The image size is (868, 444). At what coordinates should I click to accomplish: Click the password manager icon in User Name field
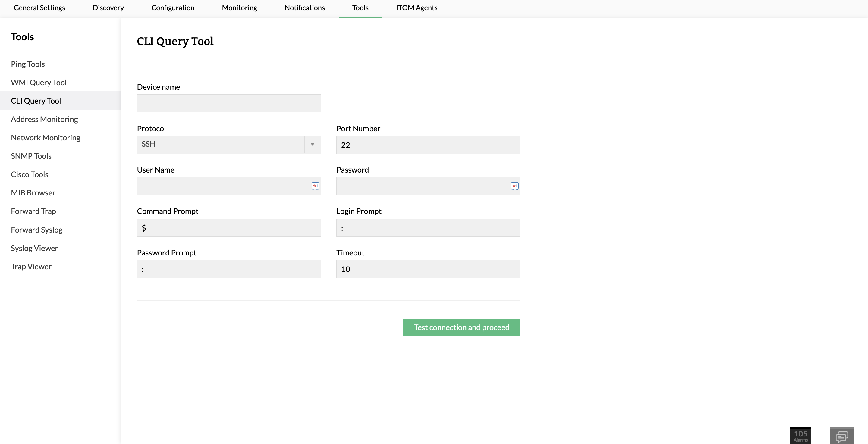315,186
